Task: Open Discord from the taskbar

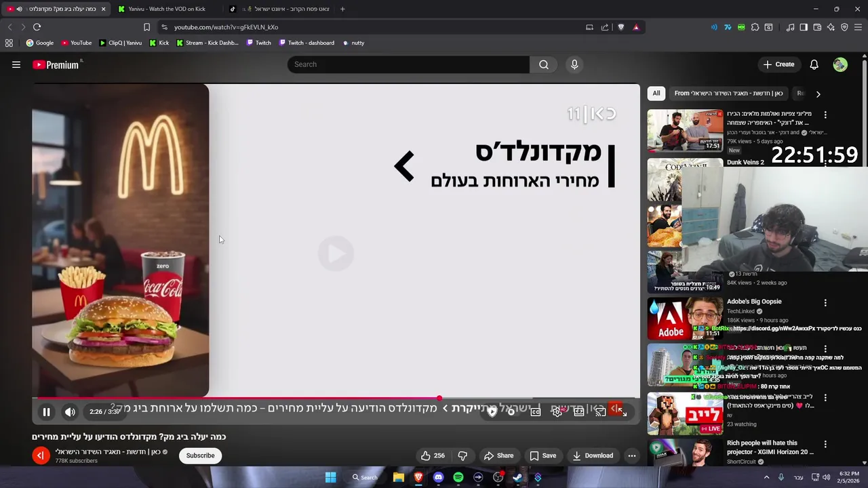Action: 438,477
